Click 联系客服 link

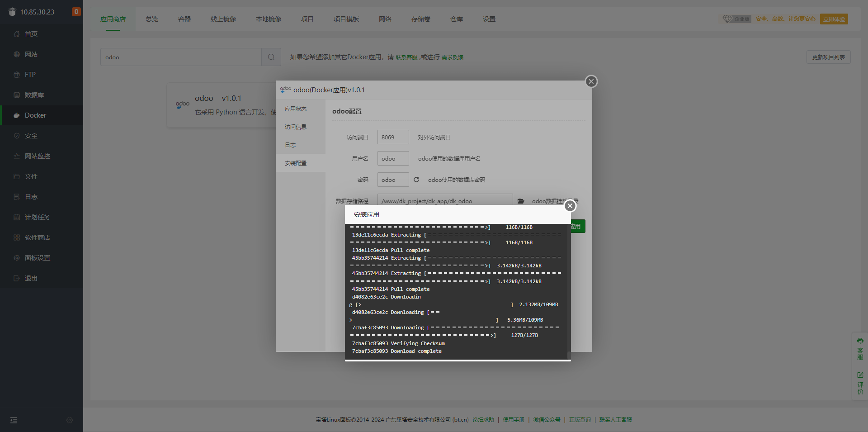[406, 57]
